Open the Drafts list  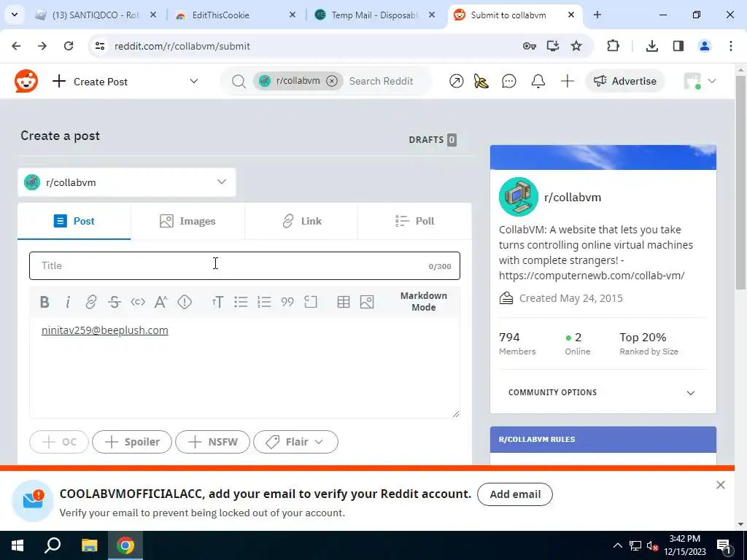[433, 140]
